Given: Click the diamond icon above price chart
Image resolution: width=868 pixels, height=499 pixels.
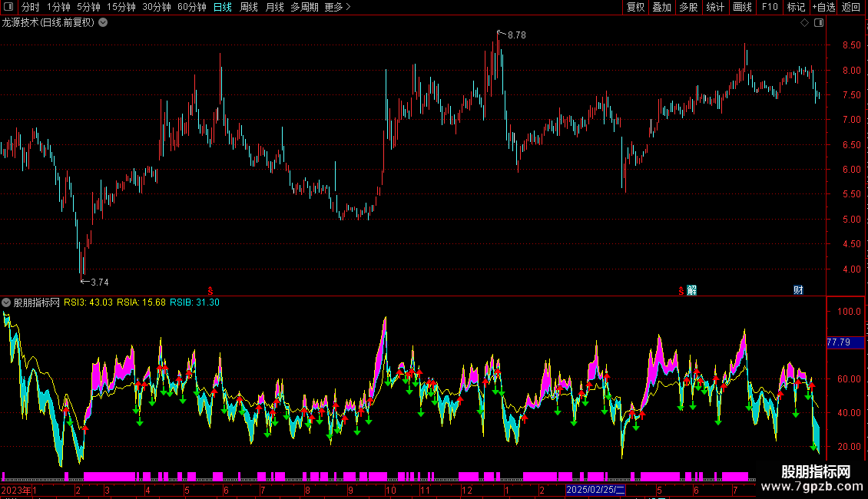Looking at the screenshot, I should point(805,23).
